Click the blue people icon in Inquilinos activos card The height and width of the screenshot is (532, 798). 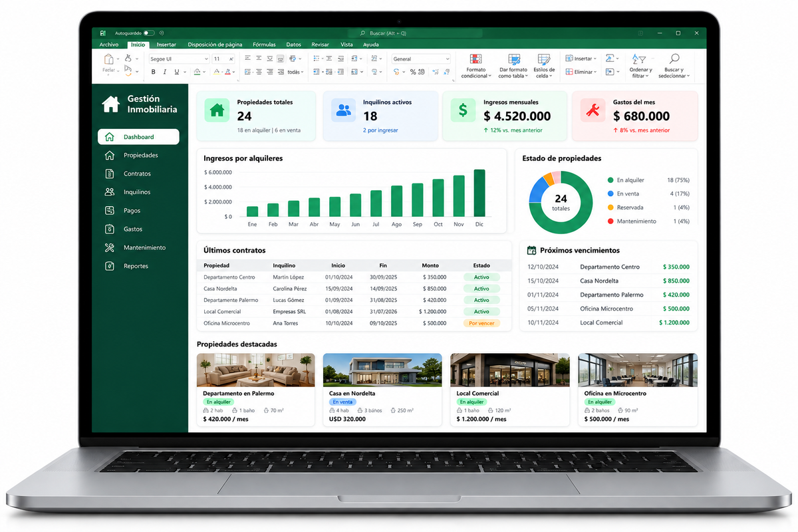[343, 110]
